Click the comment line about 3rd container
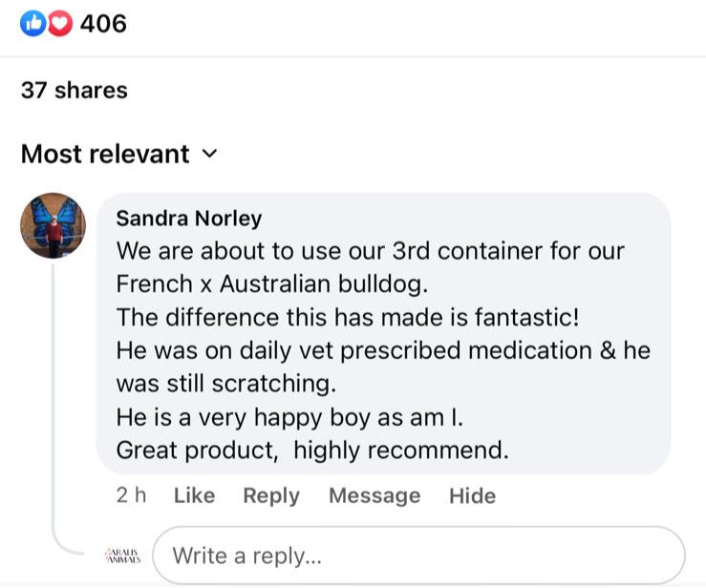Screen dimensions: 706x588 (x=370, y=252)
